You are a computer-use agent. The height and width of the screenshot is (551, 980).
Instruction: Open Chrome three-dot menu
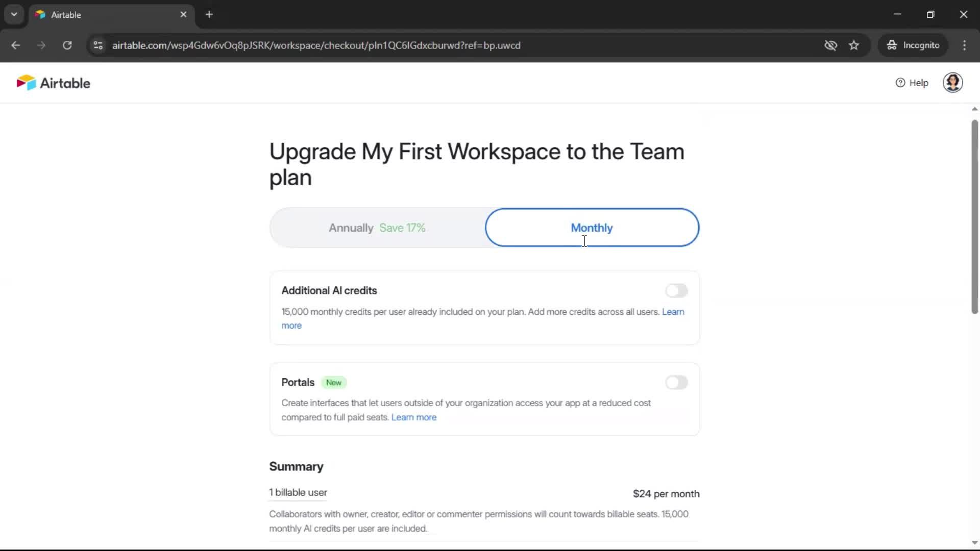coord(964,45)
